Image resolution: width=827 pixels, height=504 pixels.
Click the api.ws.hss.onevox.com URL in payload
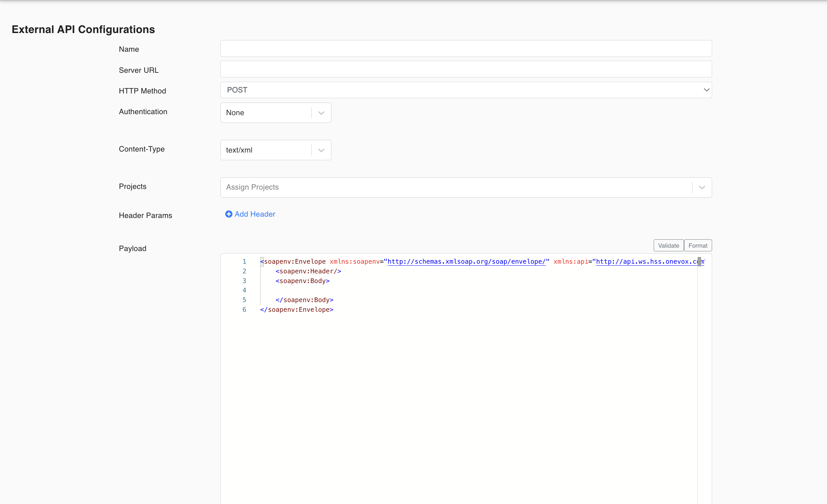pos(650,262)
